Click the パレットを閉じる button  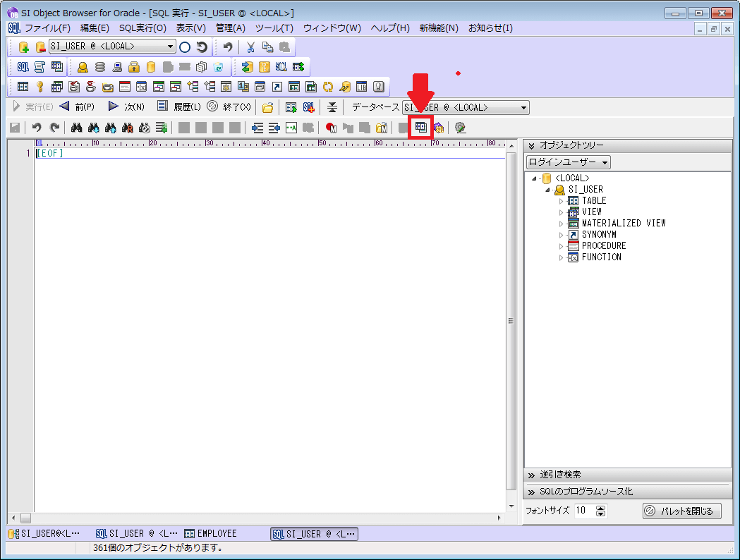pos(681,511)
